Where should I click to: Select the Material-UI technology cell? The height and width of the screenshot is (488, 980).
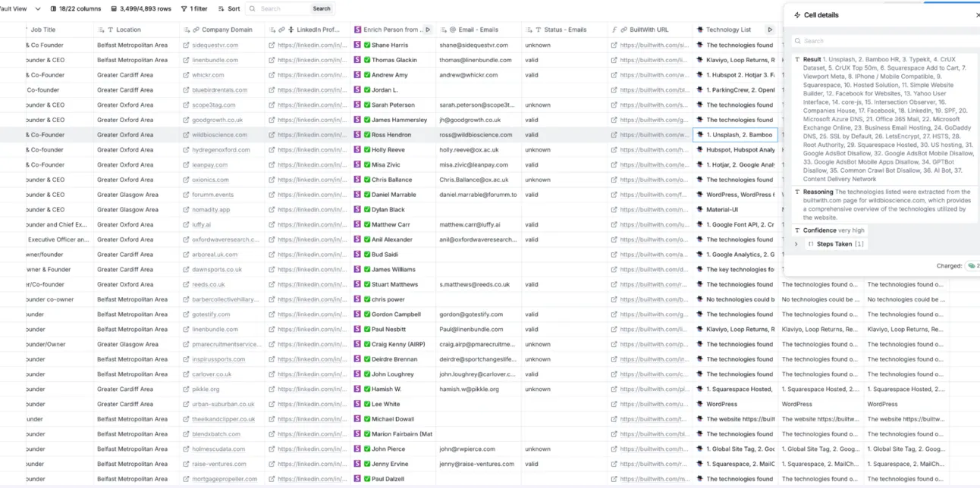click(736, 210)
